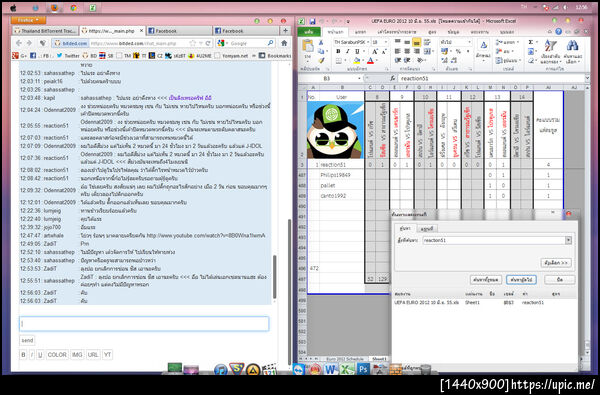Screen dimensions: 600x395
Task: Click the Find Next button
Action: click(x=521, y=280)
